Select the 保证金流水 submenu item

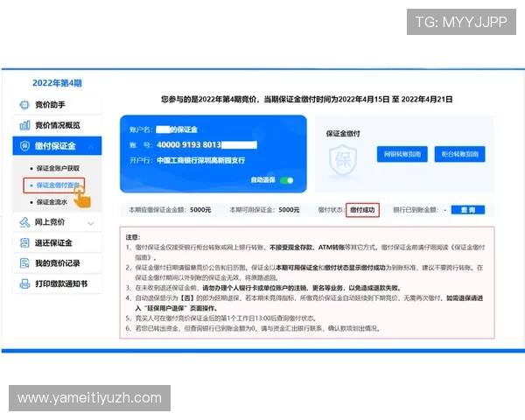[52, 202]
